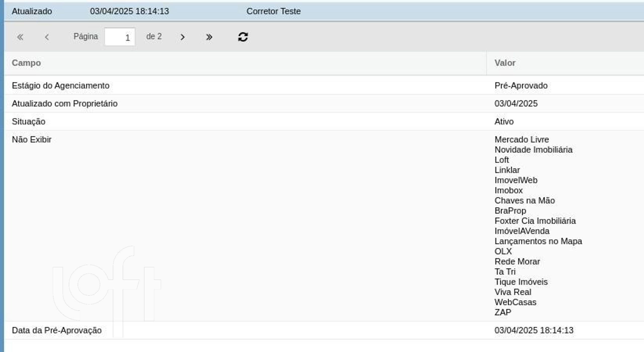
Task: Click Mercado Livre in the portal list
Action: click(x=522, y=140)
